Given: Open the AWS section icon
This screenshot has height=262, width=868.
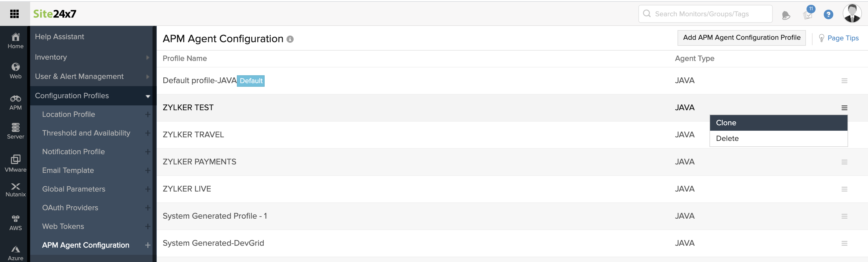Looking at the screenshot, I should pos(15,223).
